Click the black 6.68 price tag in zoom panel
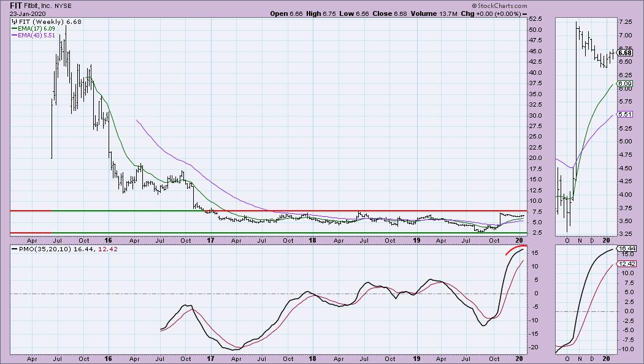 tap(625, 53)
